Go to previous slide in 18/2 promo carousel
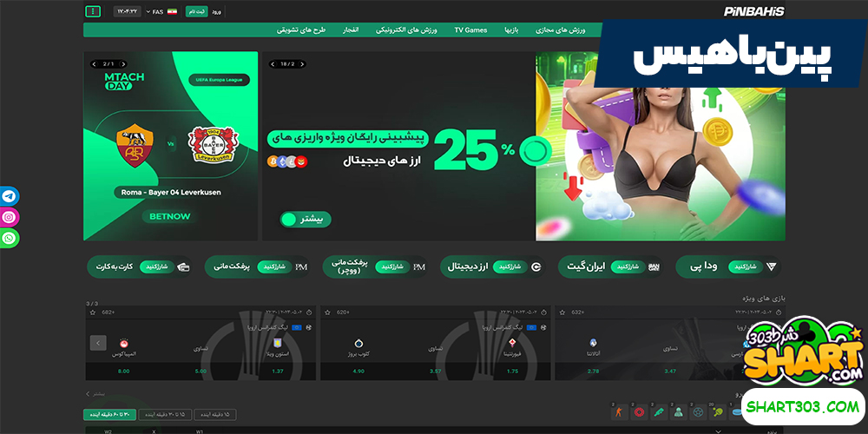Screen dimensions: 868x434 (273, 64)
